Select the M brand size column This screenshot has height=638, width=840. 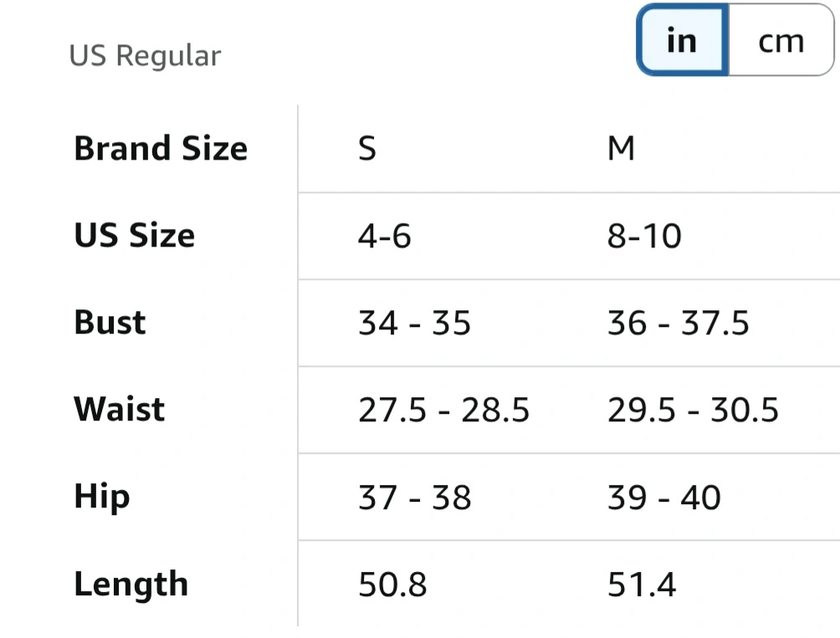tap(621, 149)
